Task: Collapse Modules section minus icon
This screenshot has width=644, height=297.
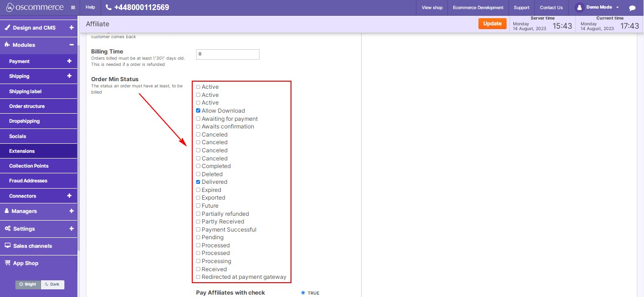Action: tap(71, 45)
